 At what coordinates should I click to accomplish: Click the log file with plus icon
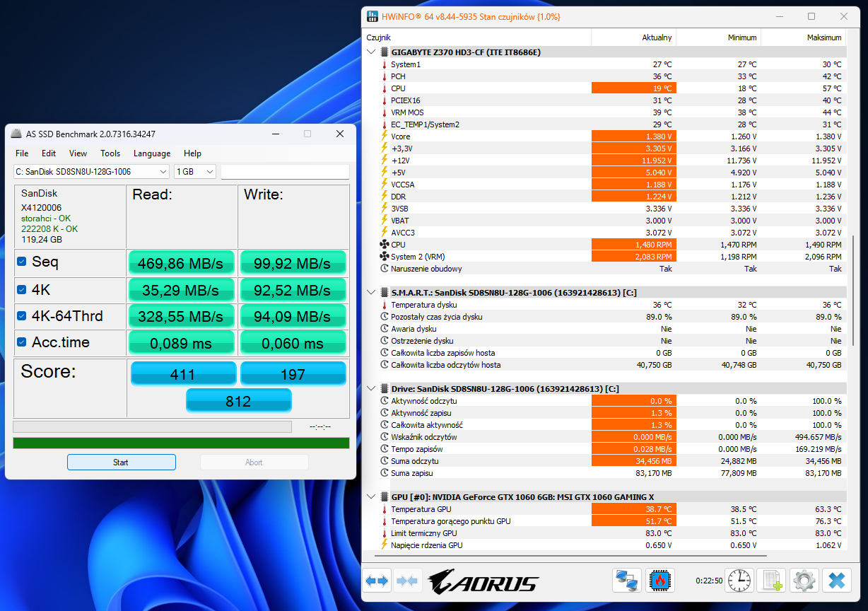(771, 581)
